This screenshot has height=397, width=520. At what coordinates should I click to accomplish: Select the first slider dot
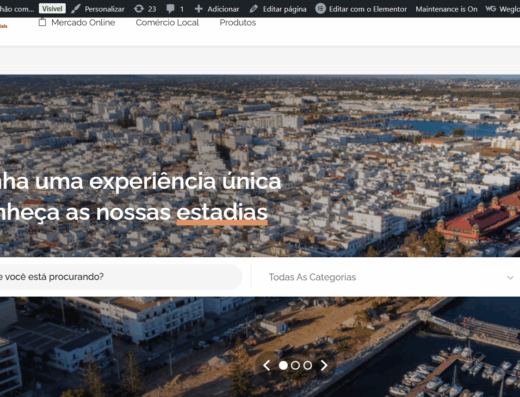click(x=283, y=365)
